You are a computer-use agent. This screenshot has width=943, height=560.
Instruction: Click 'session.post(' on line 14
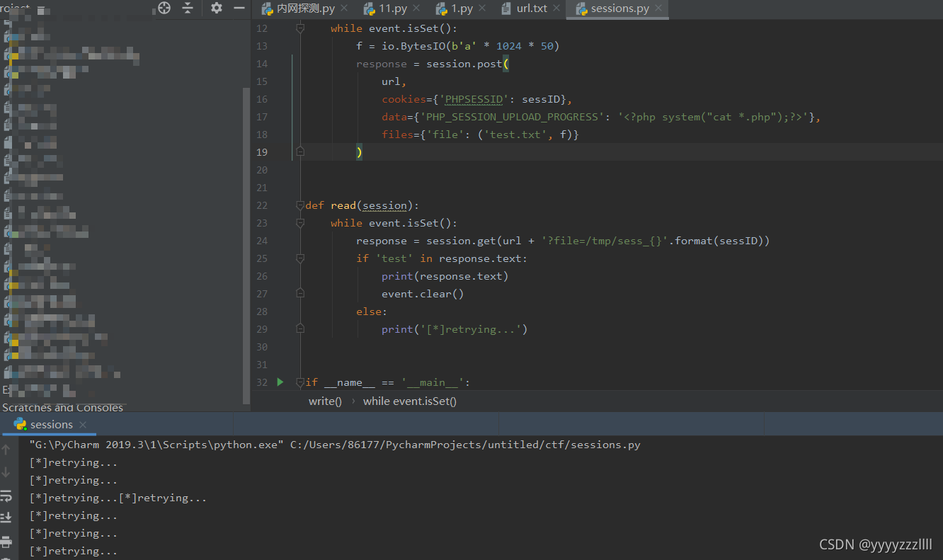[x=468, y=64]
